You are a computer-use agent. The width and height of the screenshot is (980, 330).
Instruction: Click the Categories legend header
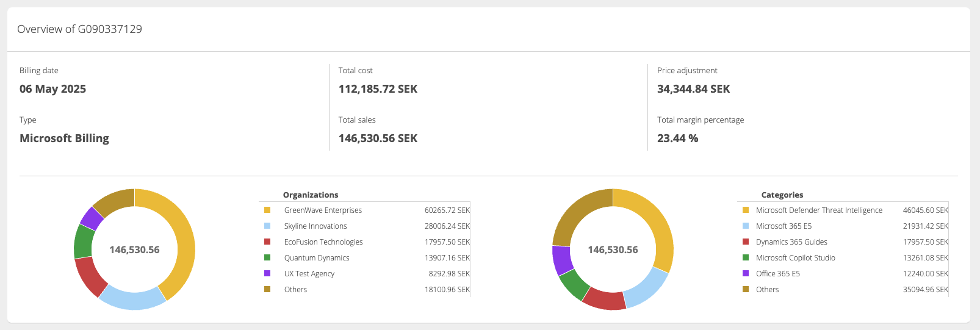(x=782, y=195)
